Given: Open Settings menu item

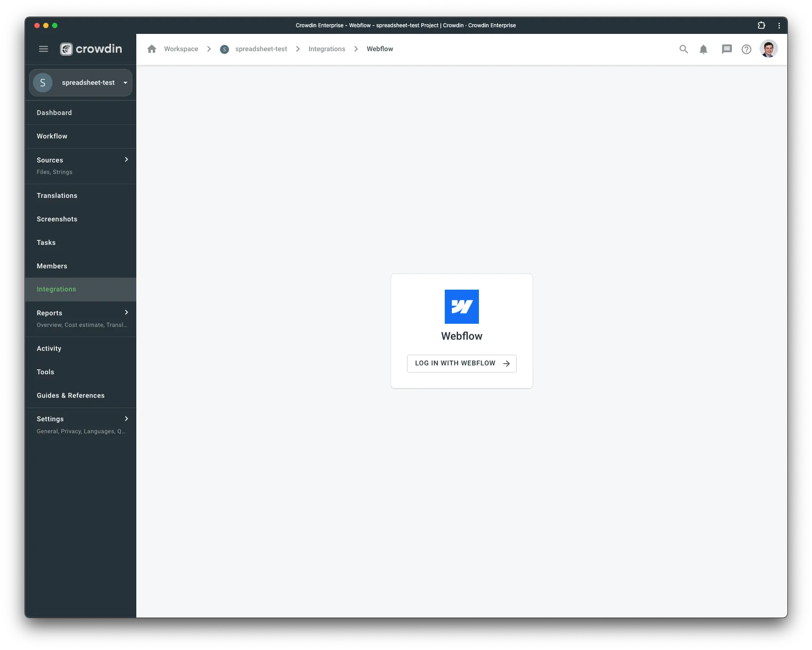Looking at the screenshot, I should point(80,425).
